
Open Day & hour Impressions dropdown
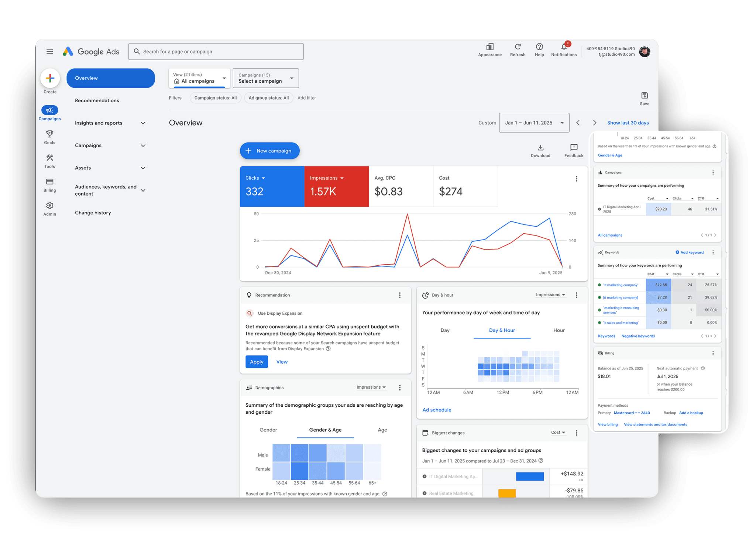[550, 295]
